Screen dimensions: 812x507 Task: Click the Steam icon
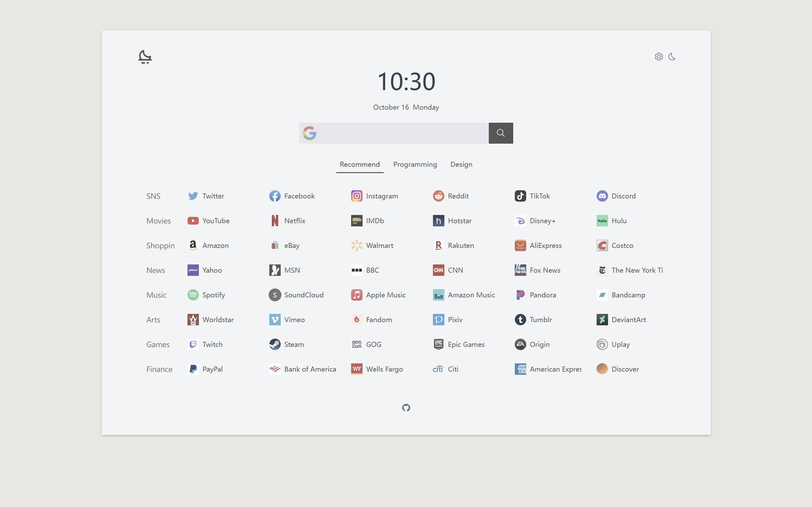275,344
